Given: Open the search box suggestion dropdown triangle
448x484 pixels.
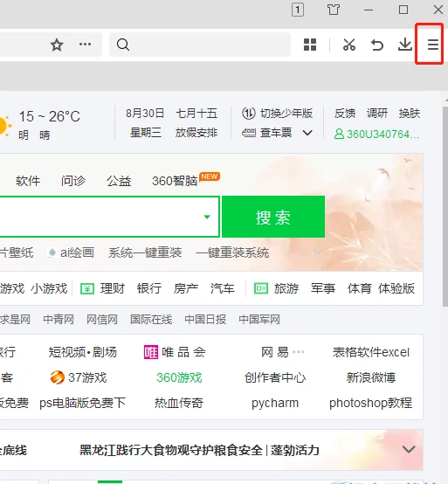Looking at the screenshot, I should click(207, 217).
